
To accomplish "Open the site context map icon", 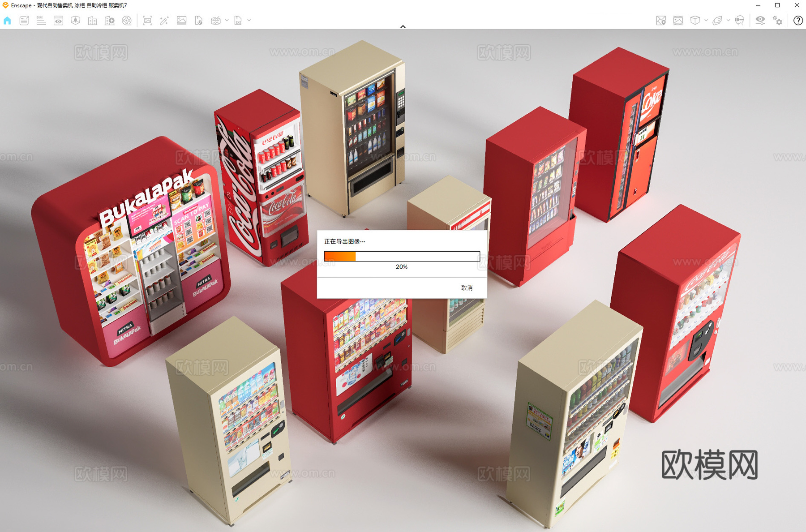I will (75, 21).
